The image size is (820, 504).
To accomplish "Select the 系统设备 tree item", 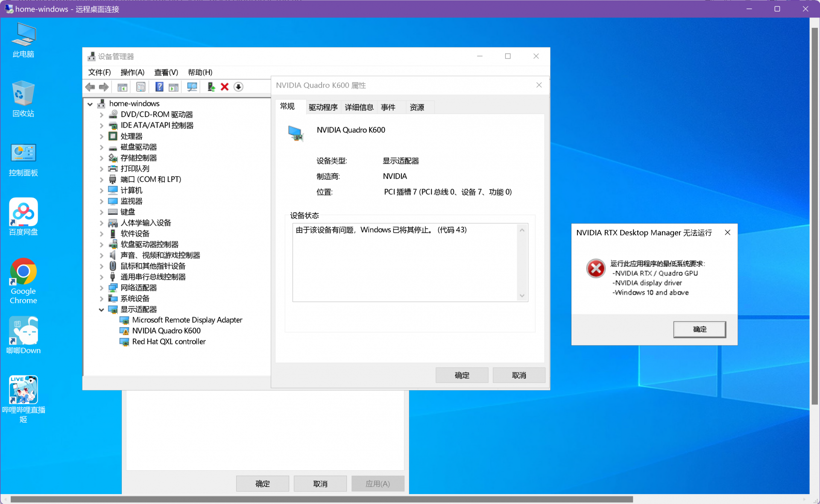I will (135, 299).
